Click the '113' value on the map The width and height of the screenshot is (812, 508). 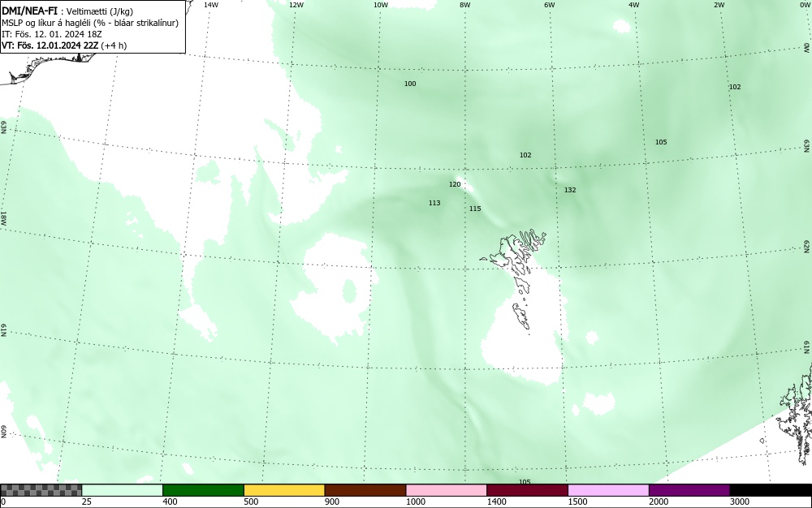(x=434, y=203)
